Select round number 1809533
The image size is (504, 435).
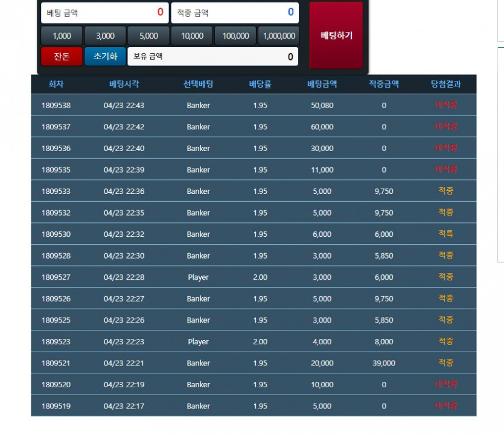pos(56,192)
